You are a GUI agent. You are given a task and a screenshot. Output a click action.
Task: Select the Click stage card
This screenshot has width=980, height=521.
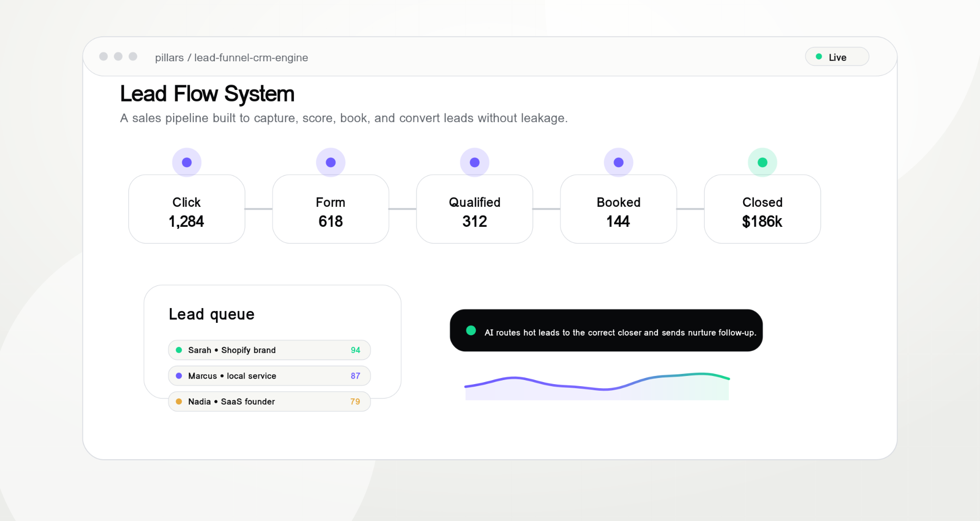pos(187,209)
